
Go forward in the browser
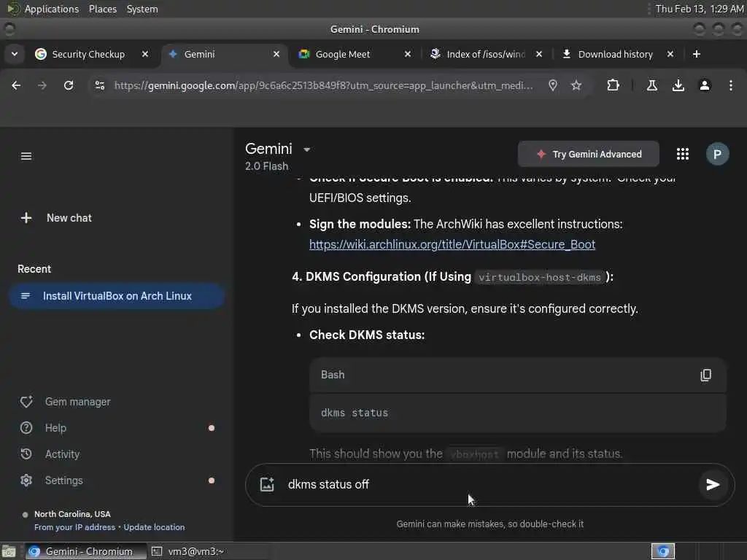(42, 85)
